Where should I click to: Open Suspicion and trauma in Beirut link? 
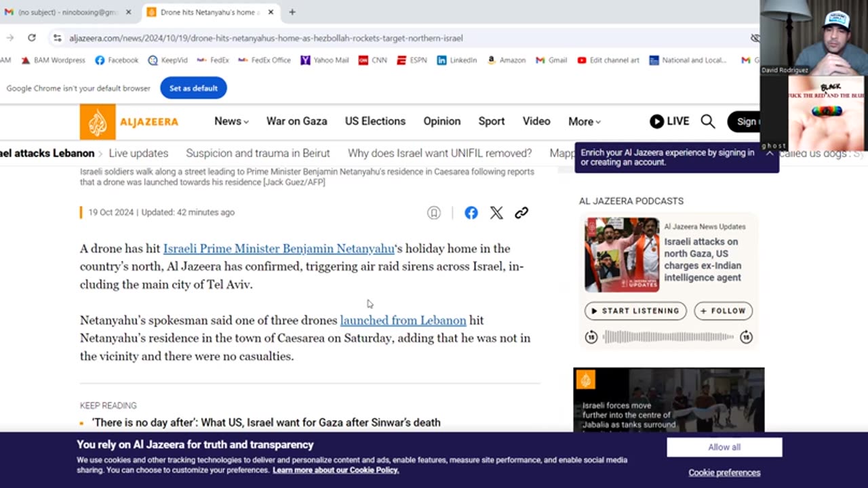258,153
